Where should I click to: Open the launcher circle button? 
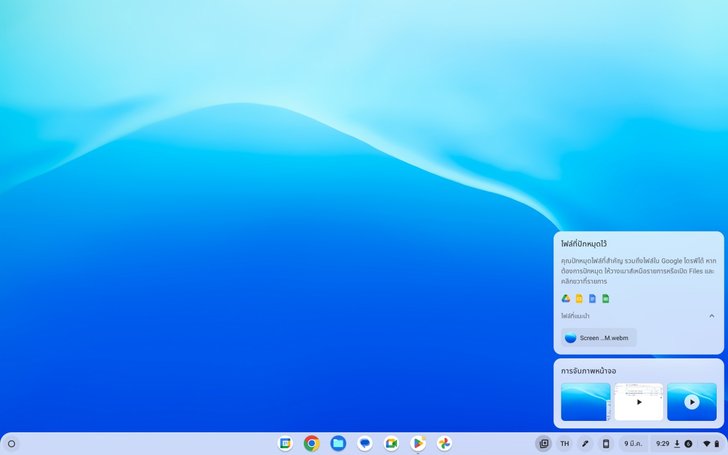coord(12,444)
